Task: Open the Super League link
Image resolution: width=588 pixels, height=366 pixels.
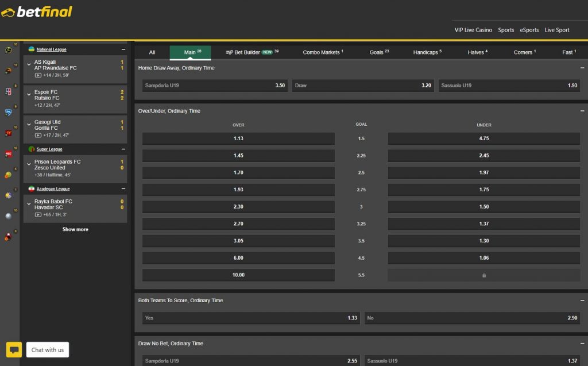Action: 49,149
